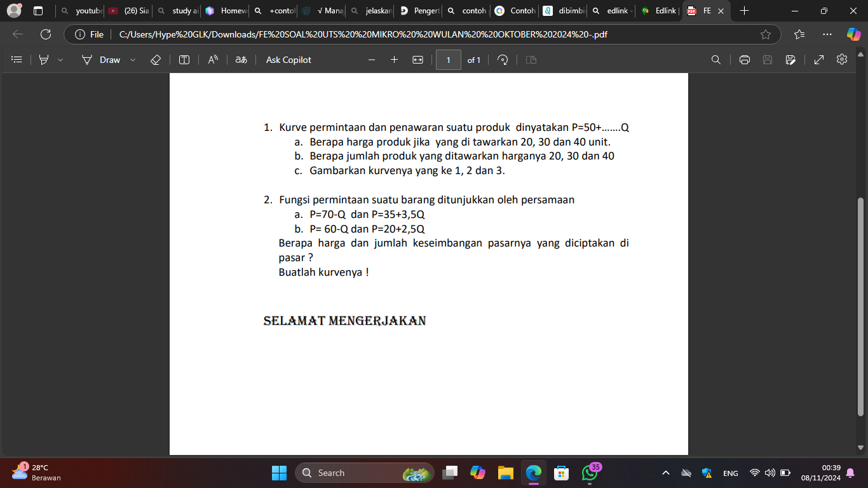Viewport: 868px width, 488px height.
Task: Open a new browser tab
Action: [745, 11]
